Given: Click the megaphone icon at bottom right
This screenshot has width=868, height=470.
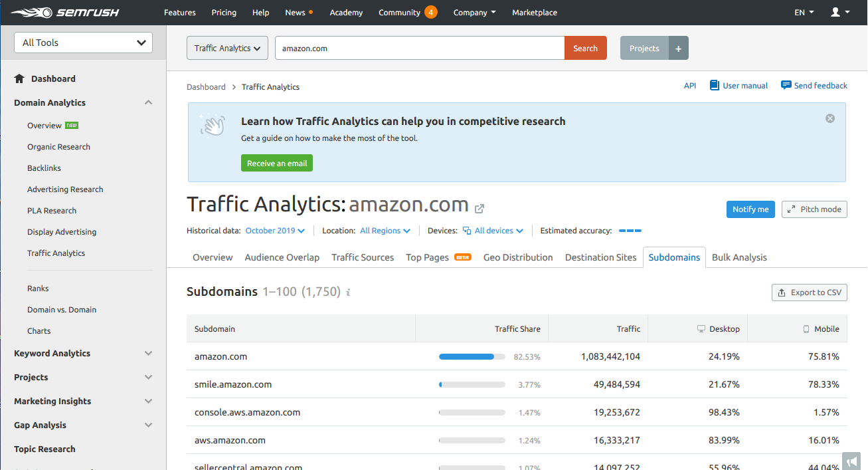Looking at the screenshot, I should pyautogui.click(x=851, y=461).
